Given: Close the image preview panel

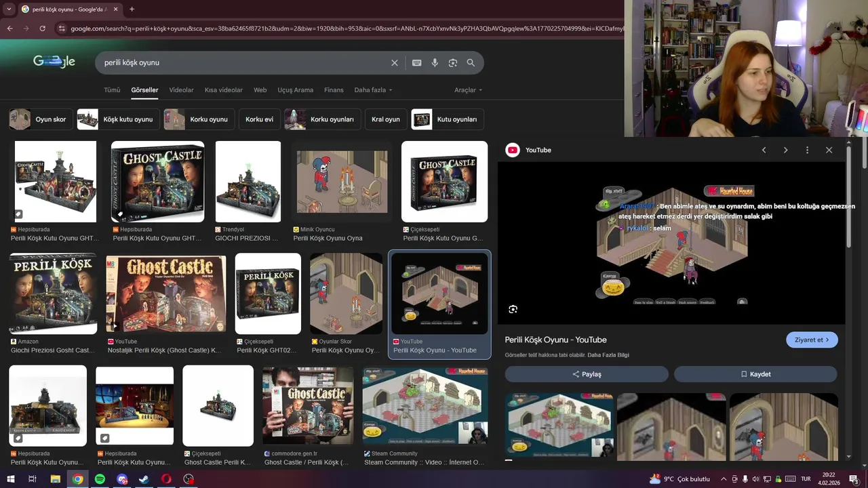Looking at the screenshot, I should 829,150.
